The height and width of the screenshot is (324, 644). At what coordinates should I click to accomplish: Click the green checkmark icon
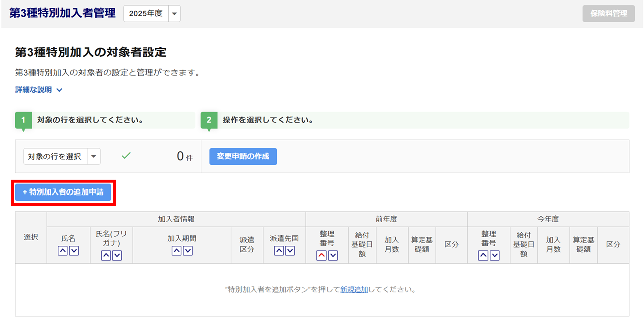pos(126,156)
